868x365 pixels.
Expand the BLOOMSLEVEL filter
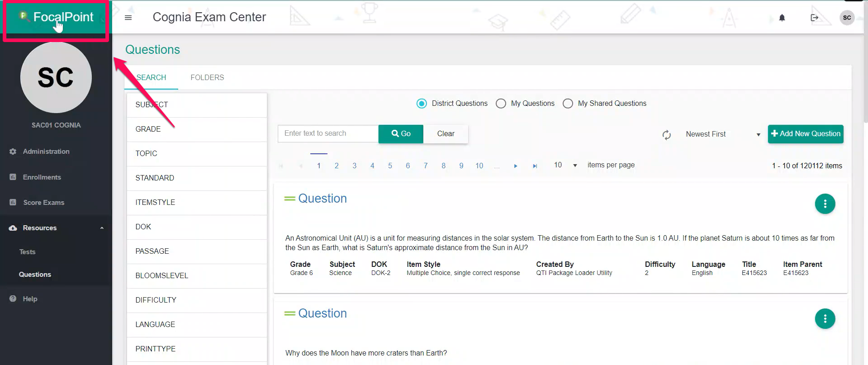click(197, 276)
